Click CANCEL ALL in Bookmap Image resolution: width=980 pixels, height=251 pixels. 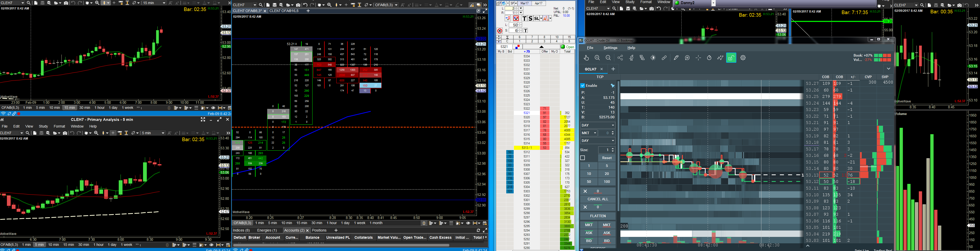point(598,199)
